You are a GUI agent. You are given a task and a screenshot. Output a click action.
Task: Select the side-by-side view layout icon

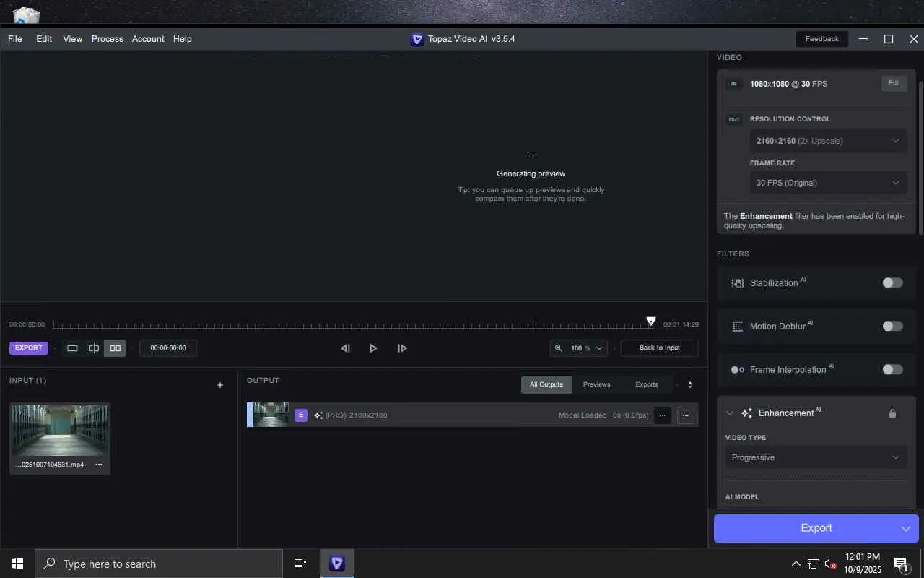pyautogui.click(x=115, y=348)
